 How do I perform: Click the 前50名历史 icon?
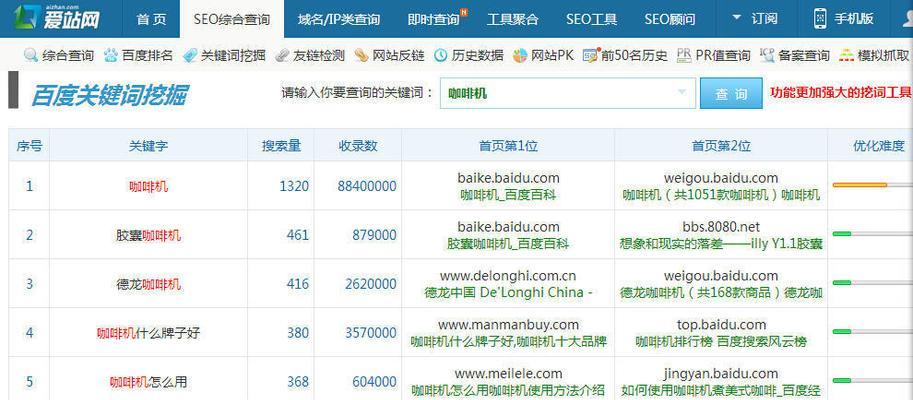point(590,56)
